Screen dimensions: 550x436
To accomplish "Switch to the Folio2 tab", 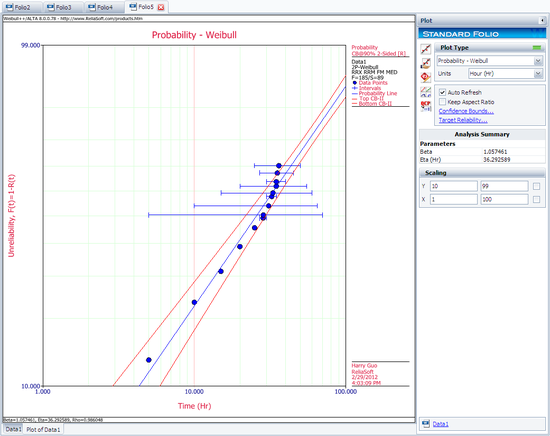I will pyautogui.click(x=22, y=7).
